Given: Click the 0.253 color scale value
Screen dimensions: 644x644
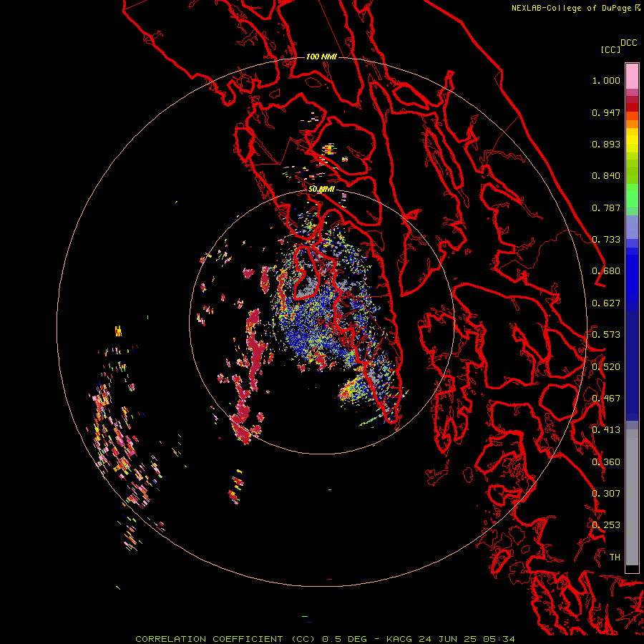Looking at the screenshot, I should (x=606, y=525).
